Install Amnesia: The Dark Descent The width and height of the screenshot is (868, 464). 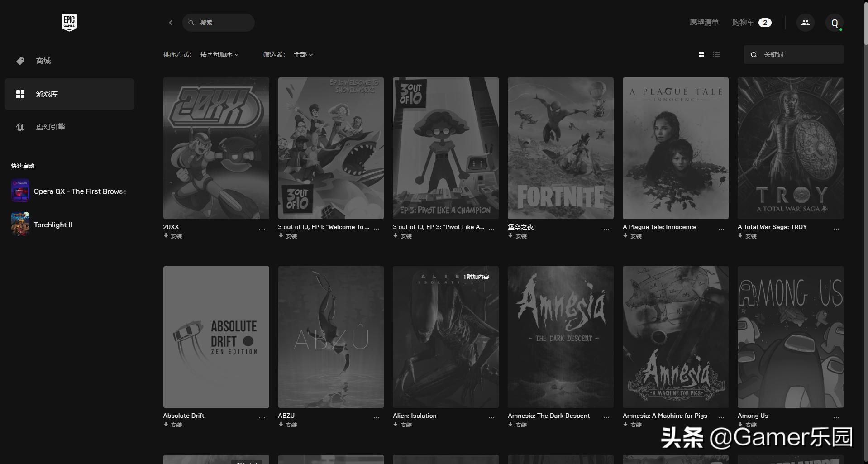[517, 425]
